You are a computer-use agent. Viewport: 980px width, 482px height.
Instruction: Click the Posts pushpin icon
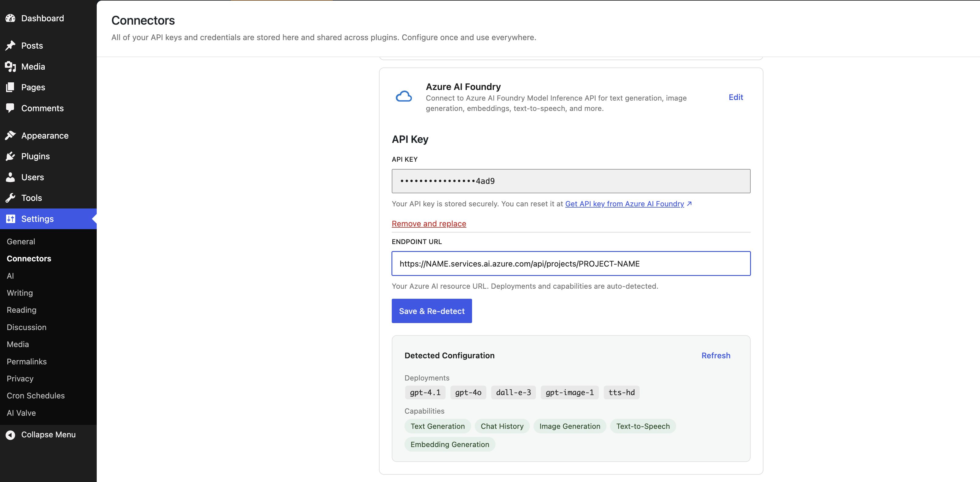tap(11, 46)
